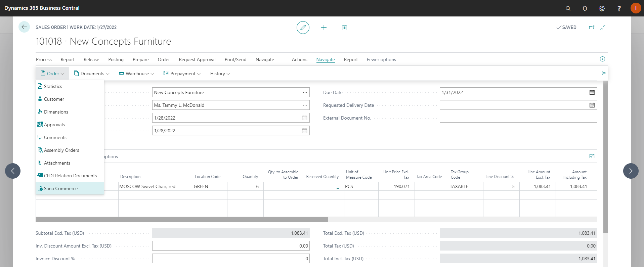Open Customer from the Order menu

(70, 99)
